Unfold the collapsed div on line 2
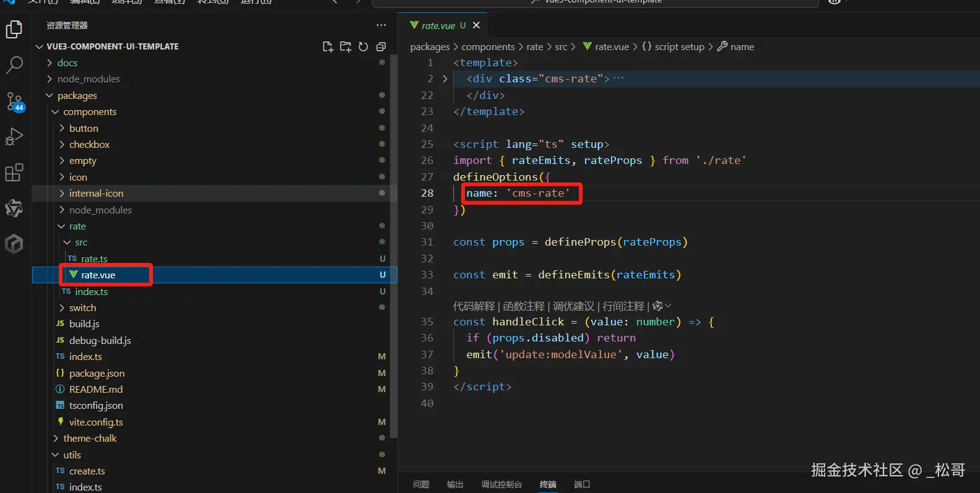 [444, 79]
